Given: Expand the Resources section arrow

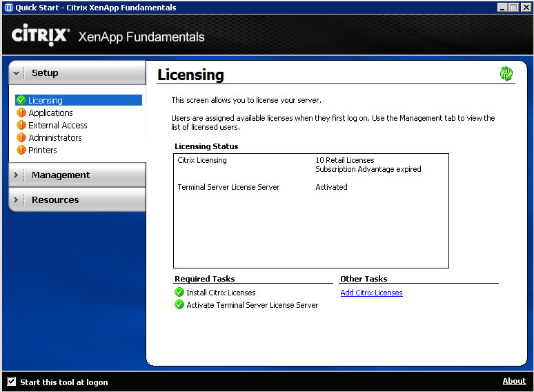Looking at the screenshot, I should [x=16, y=199].
